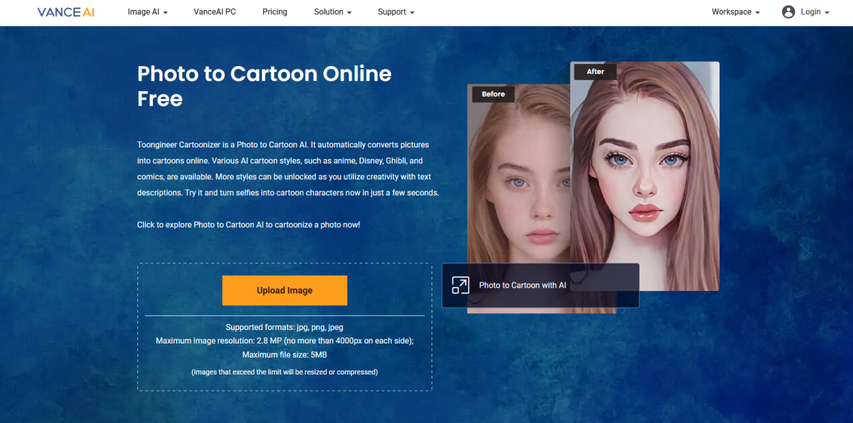The height and width of the screenshot is (423, 853).
Task: Click the 'Supported formats: jpg, png, jpeg' line
Action: pyautogui.click(x=284, y=327)
